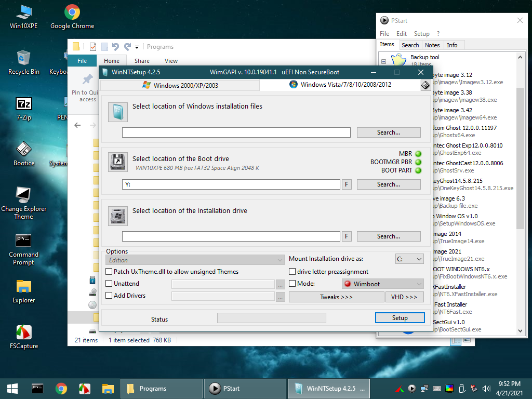
Task: Click the F button next to the Installation drive field
Action: pos(347,236)
